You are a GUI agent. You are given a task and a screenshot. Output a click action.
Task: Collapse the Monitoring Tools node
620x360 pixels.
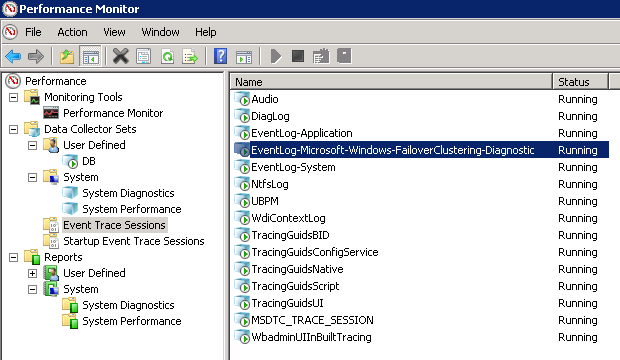pyautogui.click(x=13, y=97)
